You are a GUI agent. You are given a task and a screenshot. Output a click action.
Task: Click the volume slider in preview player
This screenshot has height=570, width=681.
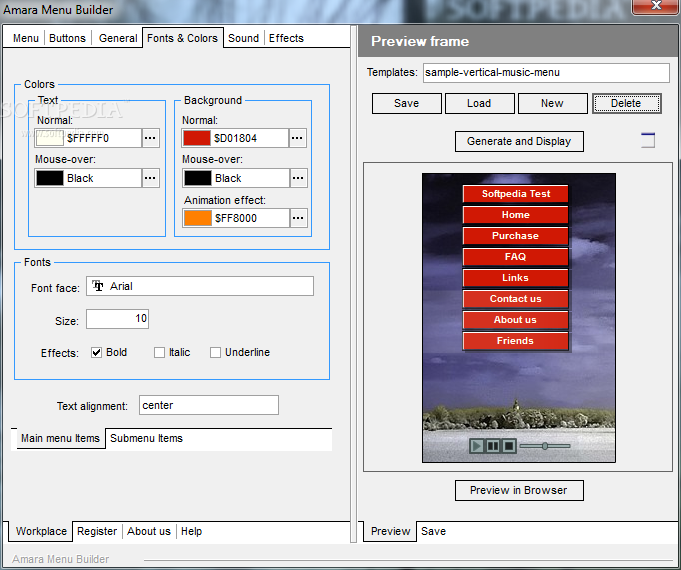(x=545, y=446)
